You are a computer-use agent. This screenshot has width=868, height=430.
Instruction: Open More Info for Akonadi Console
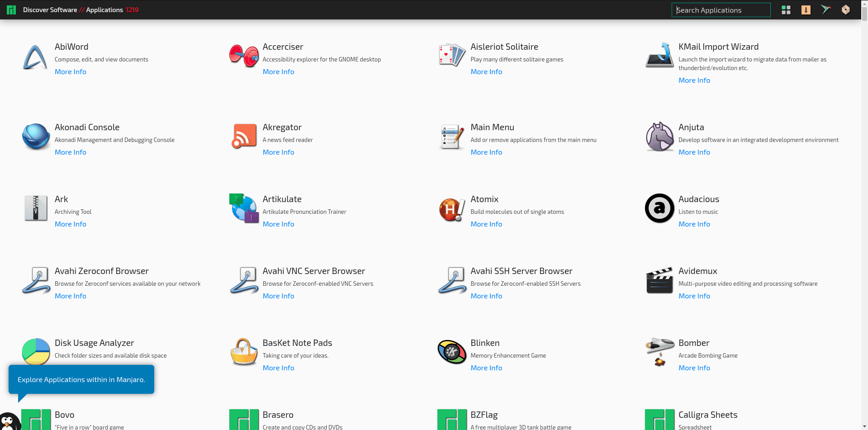pyautogui.click(x=71, y=152)
